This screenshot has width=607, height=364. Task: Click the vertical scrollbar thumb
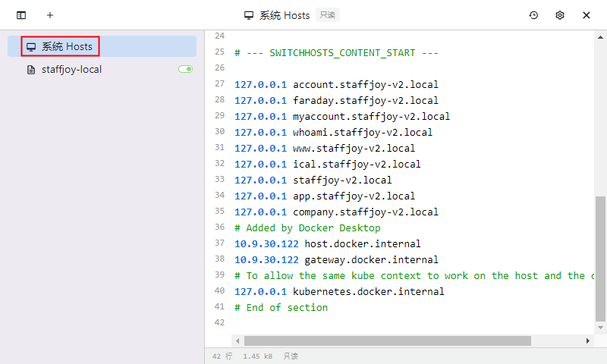point(600,259)
